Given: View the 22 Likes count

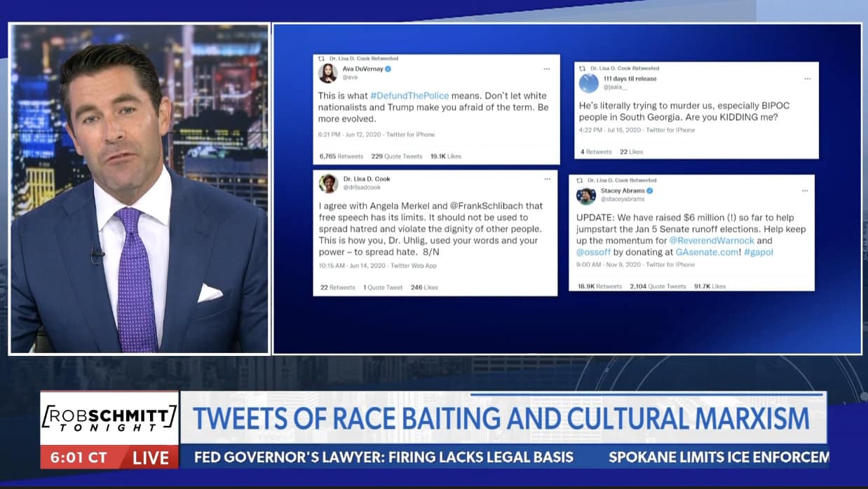Looking at the screenshot, I should coord(631,151).
